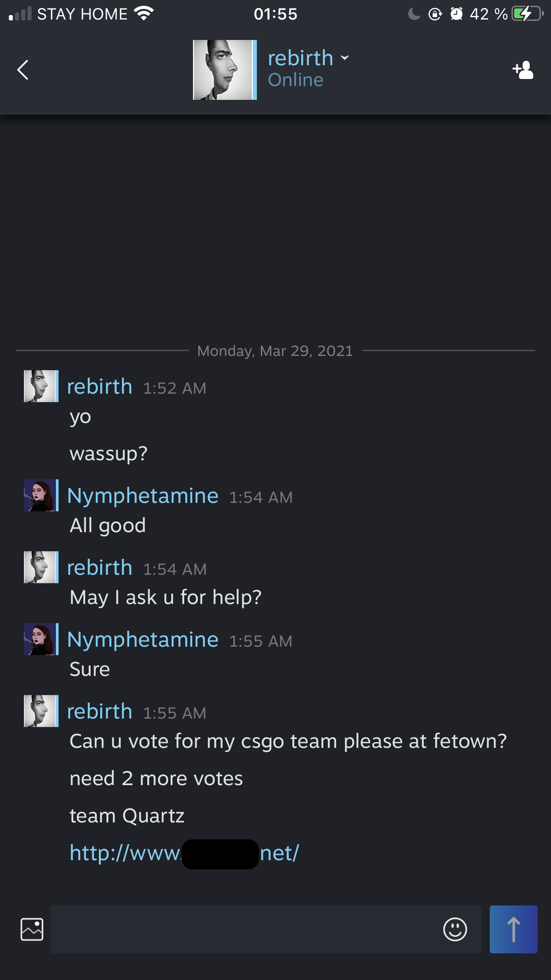
Task: Open the emoji picker
Action: (x=455, y=929)
